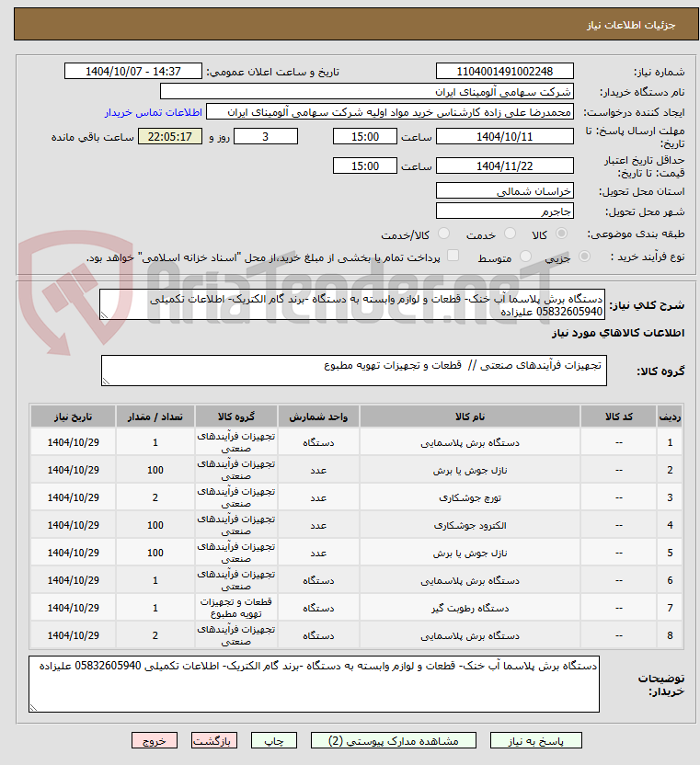Click the اطلاعات کالاهای مورد نیاز heading
The image size is (700, 765).
click(618, 333)
